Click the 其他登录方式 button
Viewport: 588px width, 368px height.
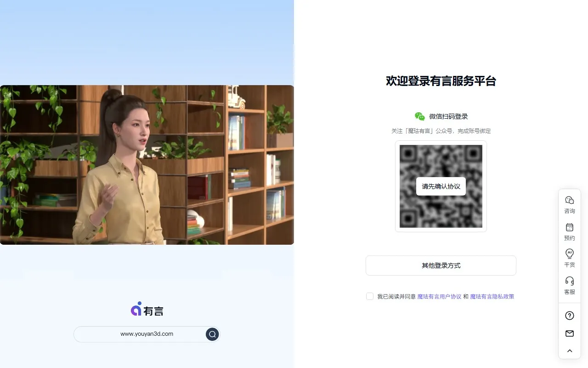[x=441, y=265]
